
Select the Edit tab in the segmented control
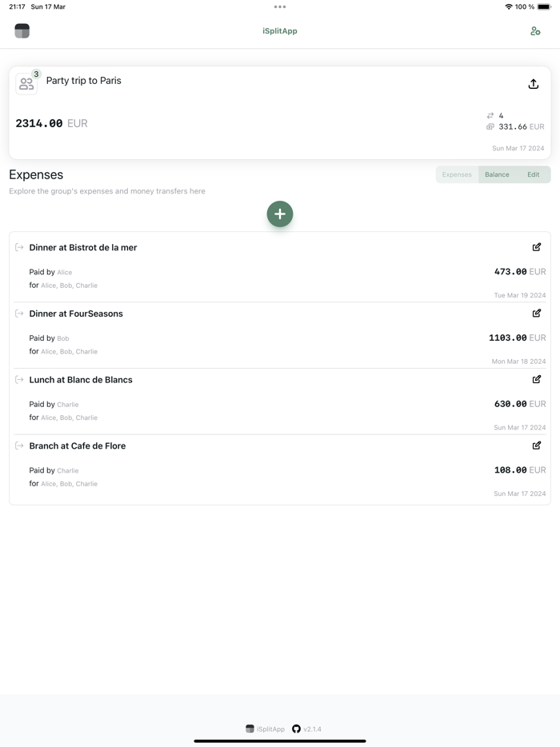pos(534,174)
